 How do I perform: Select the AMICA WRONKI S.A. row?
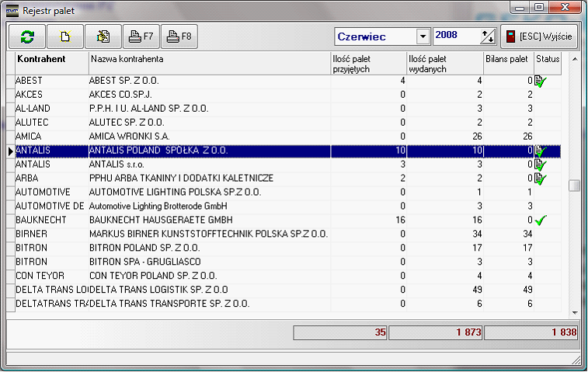[208, 137]
